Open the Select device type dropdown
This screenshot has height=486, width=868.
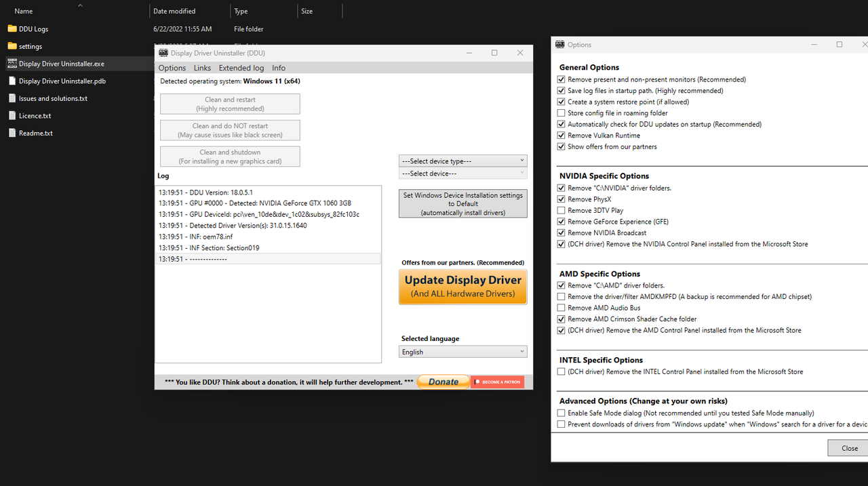[x=463, y=161]
